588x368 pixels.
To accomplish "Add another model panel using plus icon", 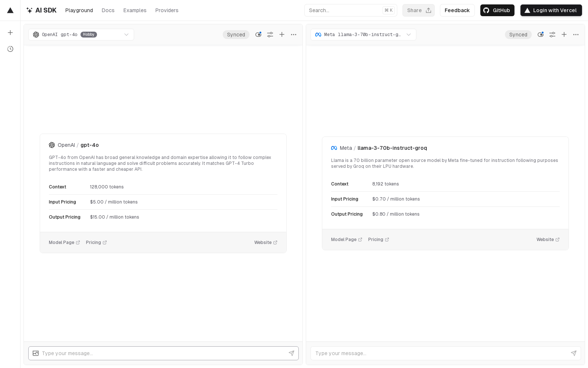I will [282, 34].
